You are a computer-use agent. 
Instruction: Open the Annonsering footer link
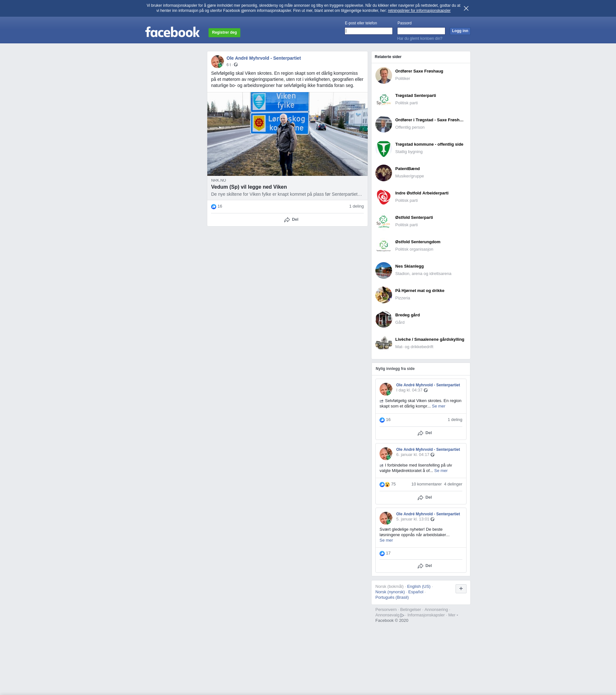click(436, 610)
